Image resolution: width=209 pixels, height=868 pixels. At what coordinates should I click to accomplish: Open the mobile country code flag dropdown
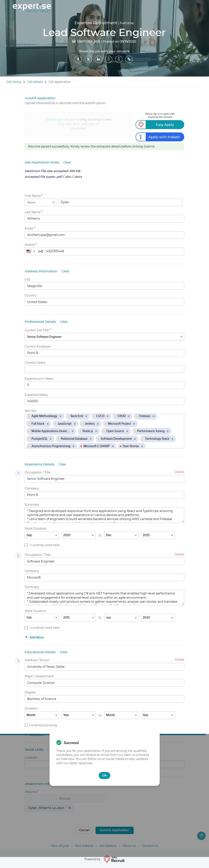(x=30, y=251)
